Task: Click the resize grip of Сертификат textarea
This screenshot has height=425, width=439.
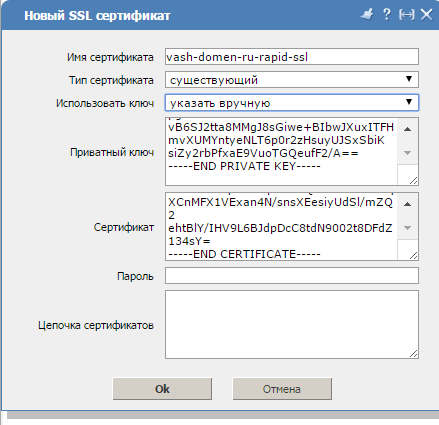Action: (413, 256)
